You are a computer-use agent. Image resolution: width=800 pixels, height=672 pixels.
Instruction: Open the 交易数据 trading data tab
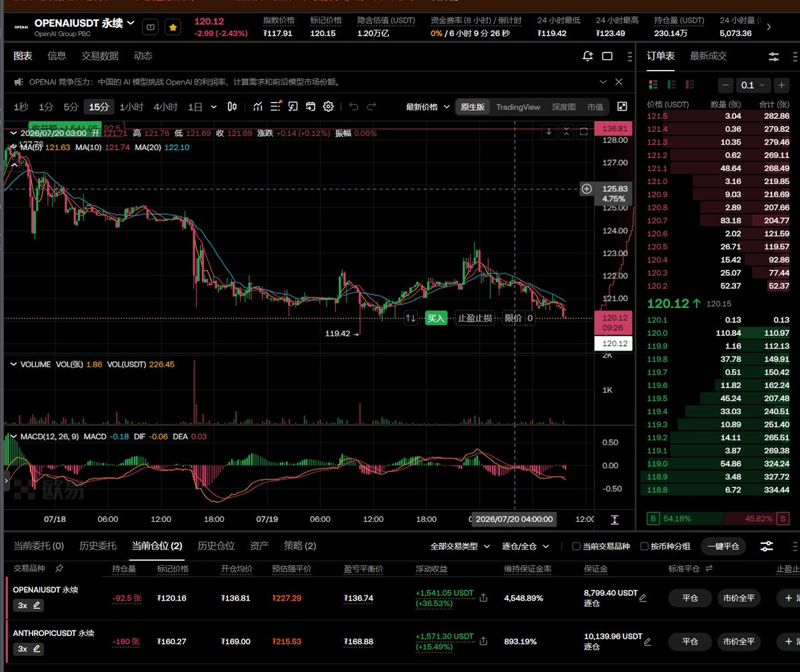pyautogui.click(x=100, y=56)
